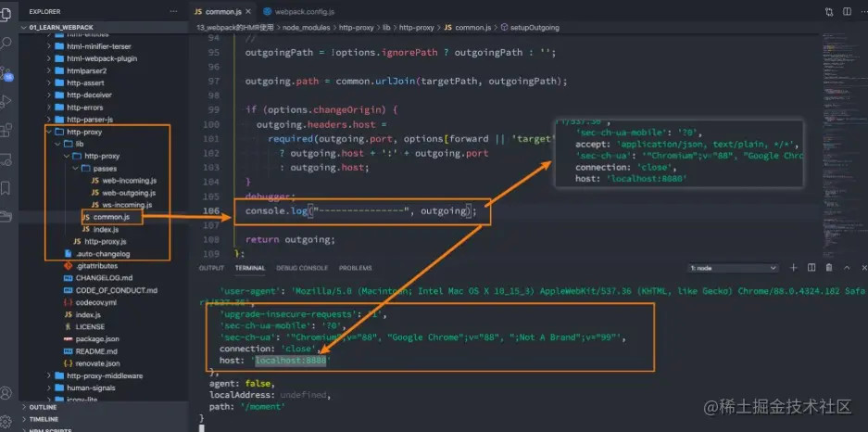Viewport: 868px width, 432px height.
Task: Switch to the webpack.config.js editor tab
Action: pyautogui.click(x=299, y=11)
